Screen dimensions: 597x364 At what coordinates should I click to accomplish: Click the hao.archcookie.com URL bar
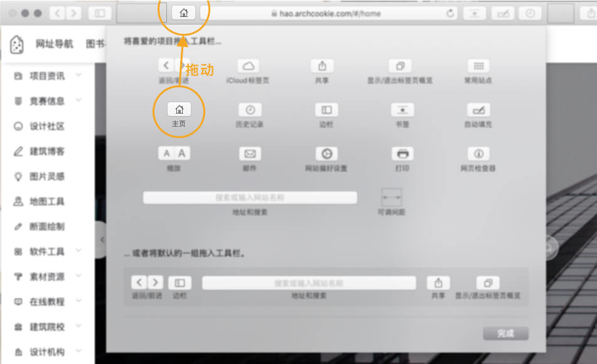330,14
